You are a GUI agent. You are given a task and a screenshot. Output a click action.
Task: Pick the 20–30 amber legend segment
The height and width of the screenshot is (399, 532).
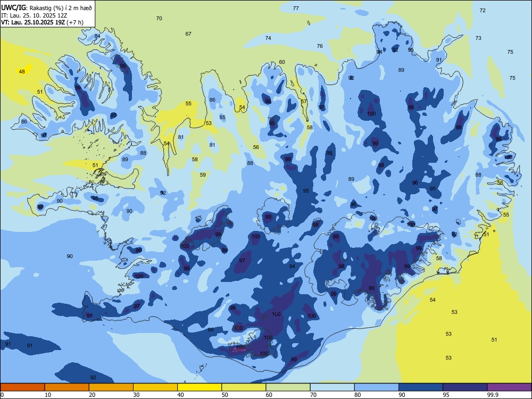[111, 387]
